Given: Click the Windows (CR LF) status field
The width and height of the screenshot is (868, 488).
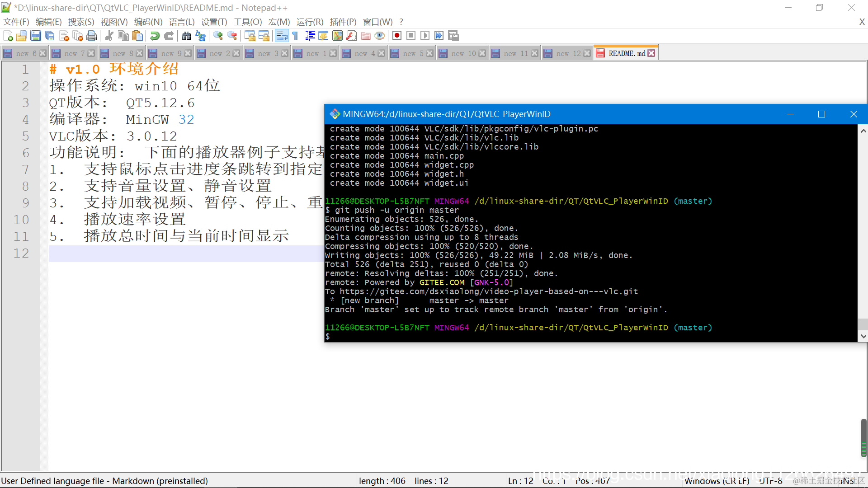Looking at the screenshot, I should tap(717, 481).
